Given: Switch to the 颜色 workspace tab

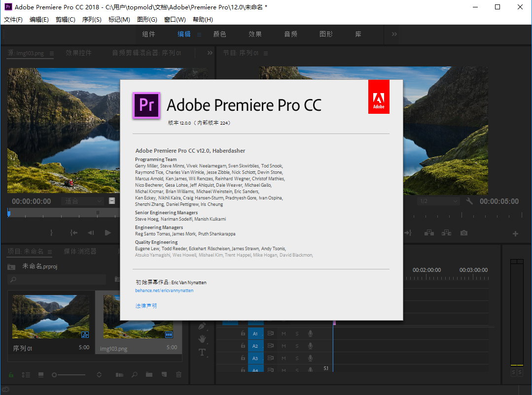Looking at the screenshot, I should pos(219,34).
